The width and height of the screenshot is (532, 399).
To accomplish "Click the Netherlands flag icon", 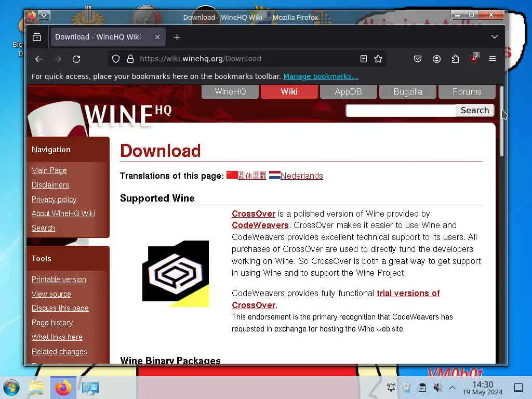I will coord(274,175).
